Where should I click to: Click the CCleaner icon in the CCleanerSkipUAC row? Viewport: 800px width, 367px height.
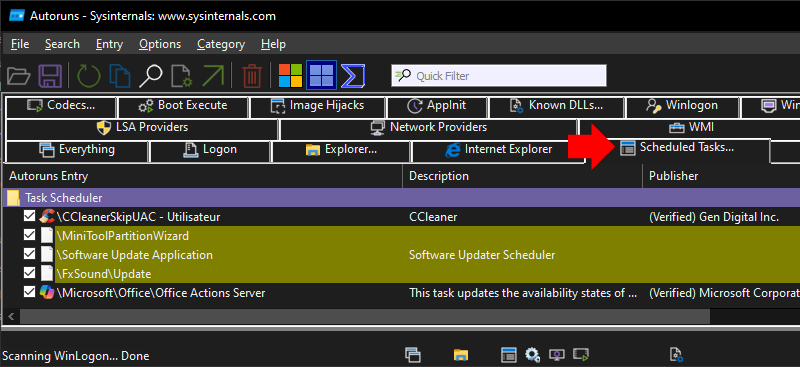(46, 217)
